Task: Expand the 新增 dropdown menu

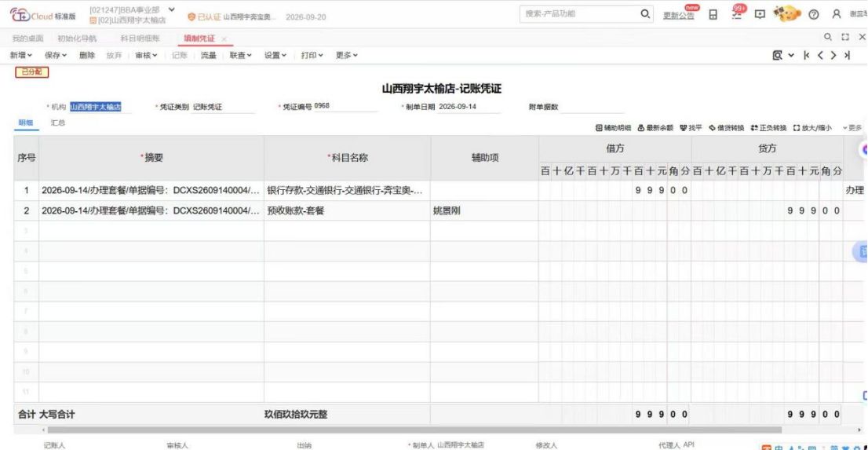Action: click(21, 55)
